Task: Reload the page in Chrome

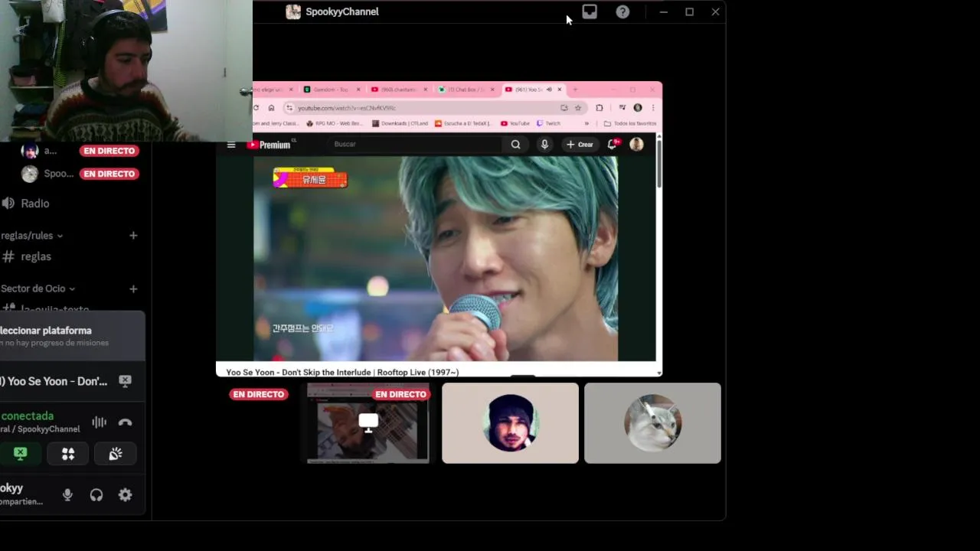Action: 256,108
